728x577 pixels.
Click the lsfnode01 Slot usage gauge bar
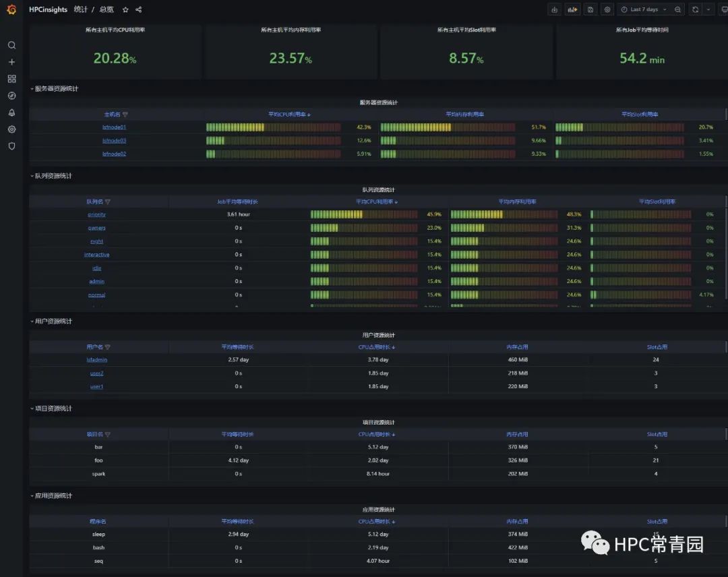620,127
